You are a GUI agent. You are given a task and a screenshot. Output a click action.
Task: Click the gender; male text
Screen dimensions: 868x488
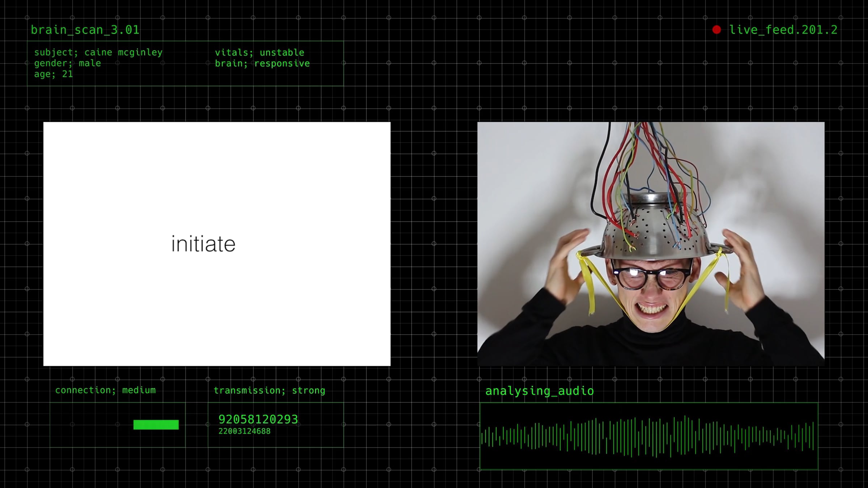click(68, 63)
